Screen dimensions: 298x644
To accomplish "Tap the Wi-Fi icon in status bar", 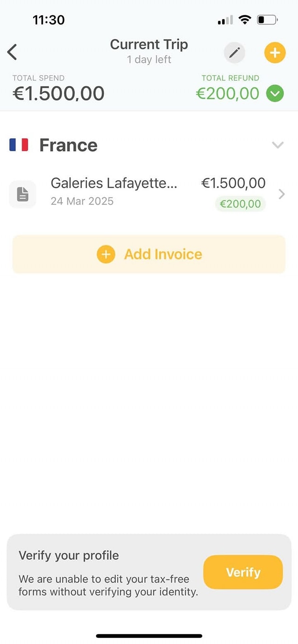I will click(244, 20).
